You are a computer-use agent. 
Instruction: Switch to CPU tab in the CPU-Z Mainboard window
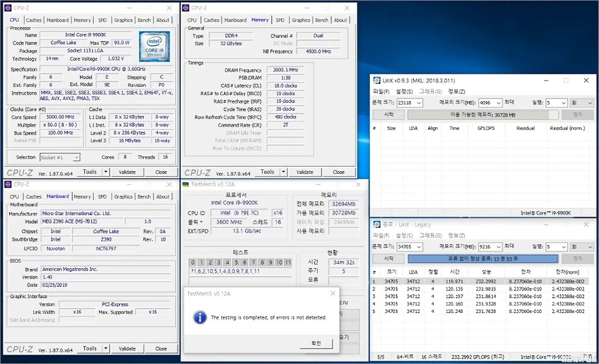pyautogui.click(x=14, y=196)
